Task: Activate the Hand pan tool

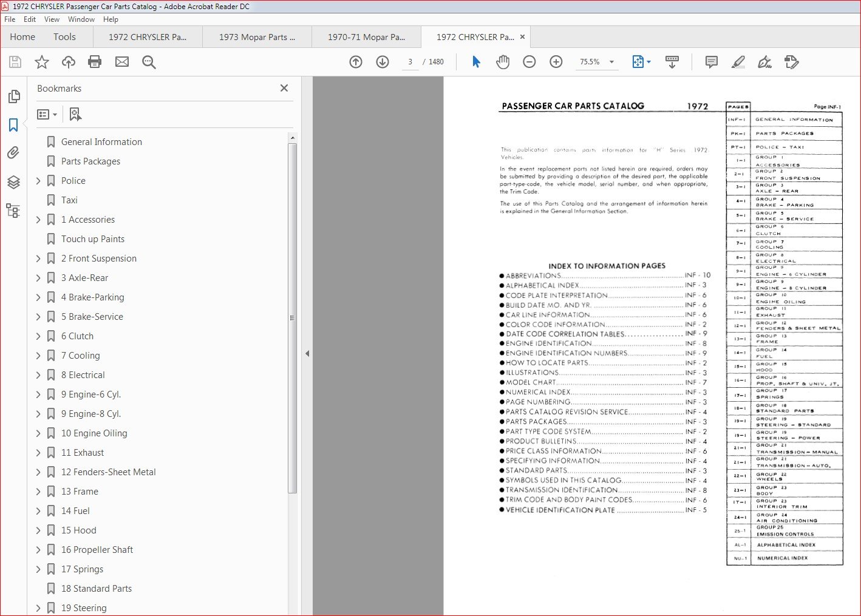Action: pyautogui.click(x=503, y=62)
